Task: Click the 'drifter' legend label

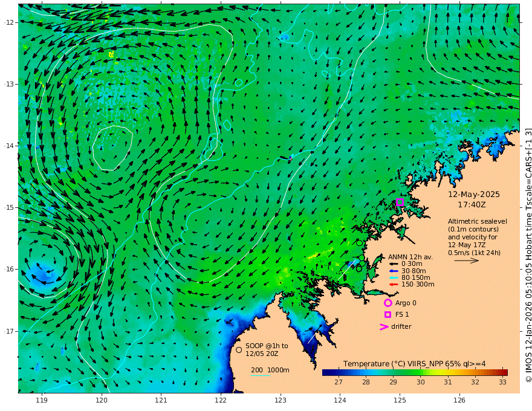Action: [x=401, y=326]
